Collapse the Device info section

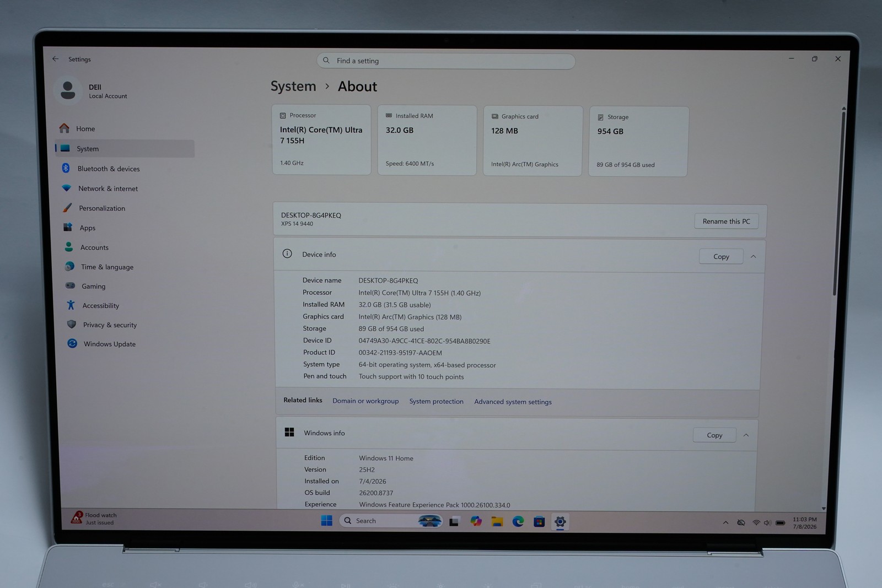[753, 256]
